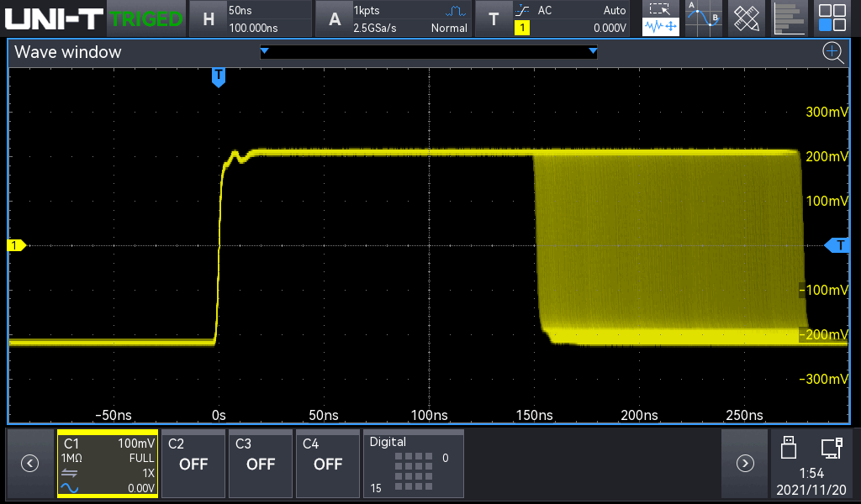Select the waveform move mode icon

pos(661,28)
